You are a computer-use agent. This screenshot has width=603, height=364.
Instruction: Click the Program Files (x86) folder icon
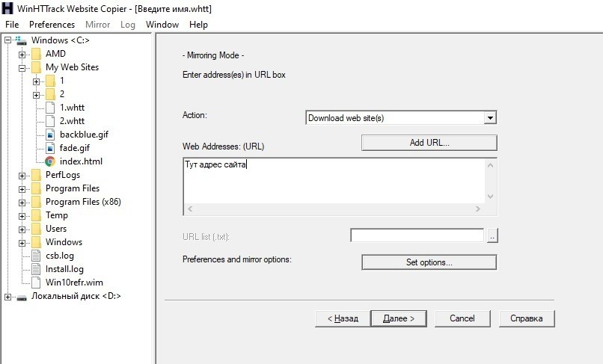click(36, 202)
